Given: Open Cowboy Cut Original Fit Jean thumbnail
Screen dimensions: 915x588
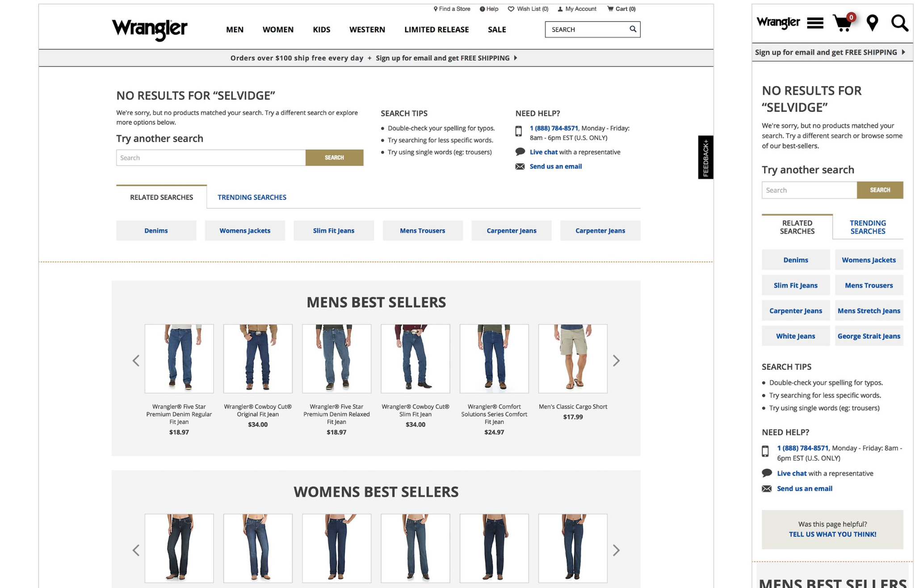Looking at the screenshot, I should coord(258,359).
